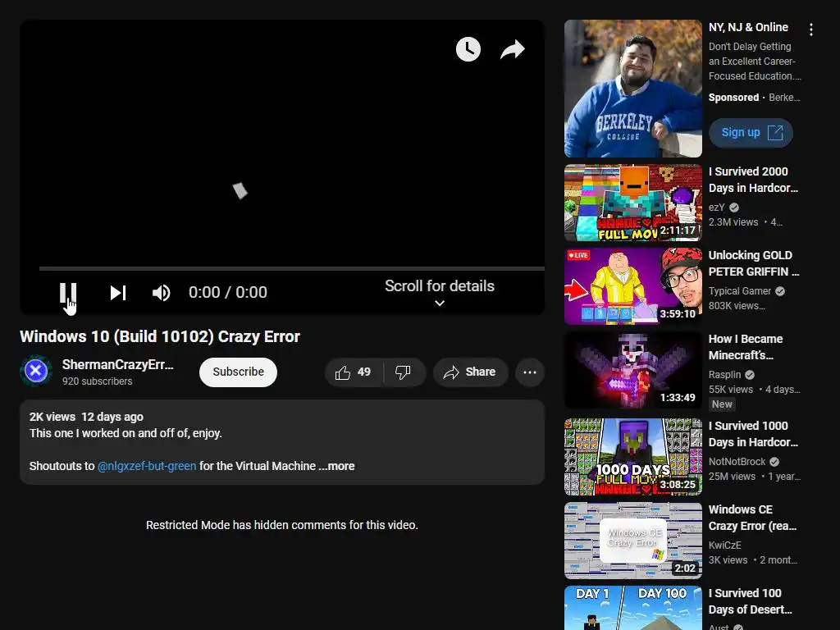Open the Berkeley College ad thumbnail
840x630 pixels.
(x=632, y=89)
